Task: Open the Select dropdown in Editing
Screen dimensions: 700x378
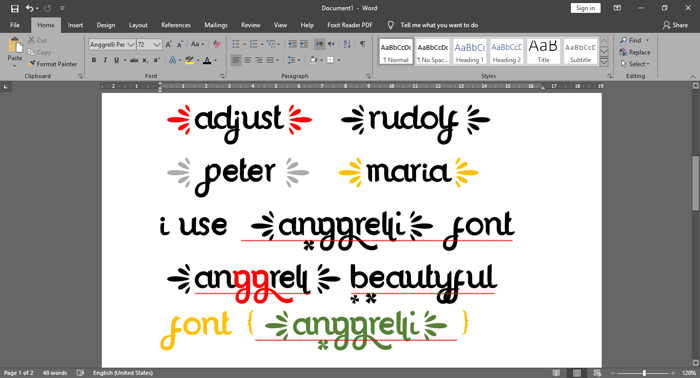Action: tap(635, 64)
